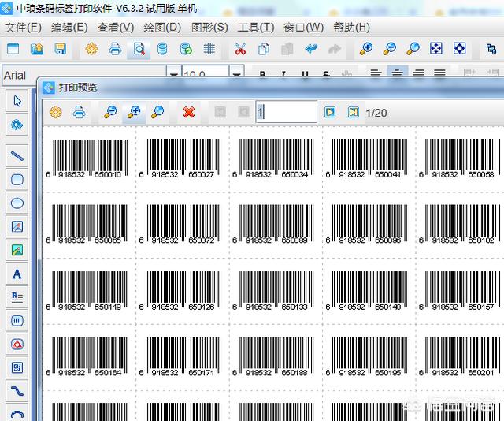
Task: Click the cut scissors icon
Action: click(240, 49)
